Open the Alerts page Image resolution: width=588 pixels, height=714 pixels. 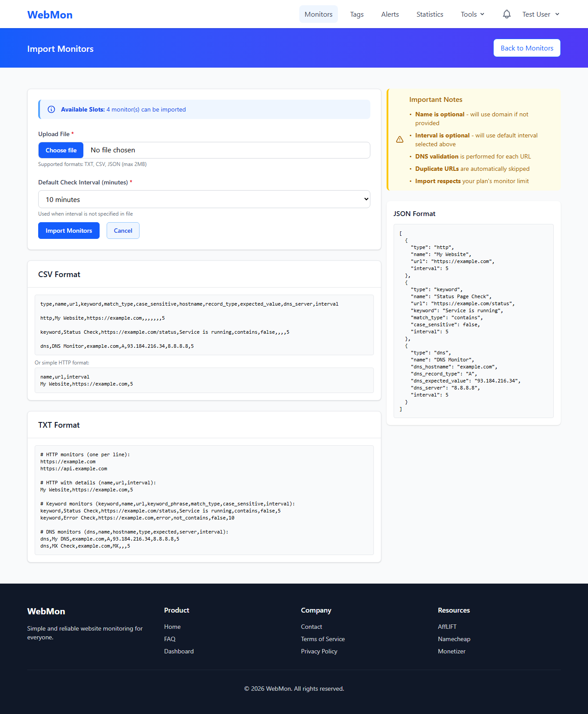pos(390,14)
